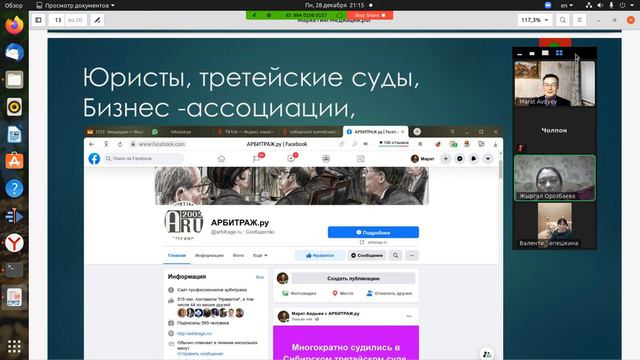Open Facebook account arrow dropdown
Screen dimensions: 640x360
click(488, 158)
